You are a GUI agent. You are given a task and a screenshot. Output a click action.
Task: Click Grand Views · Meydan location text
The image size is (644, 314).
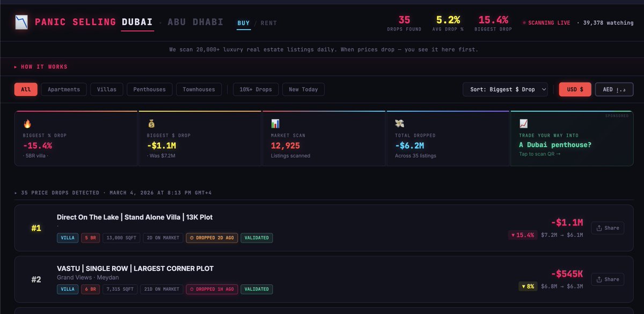pyautogui.click(x=87, y=278)
